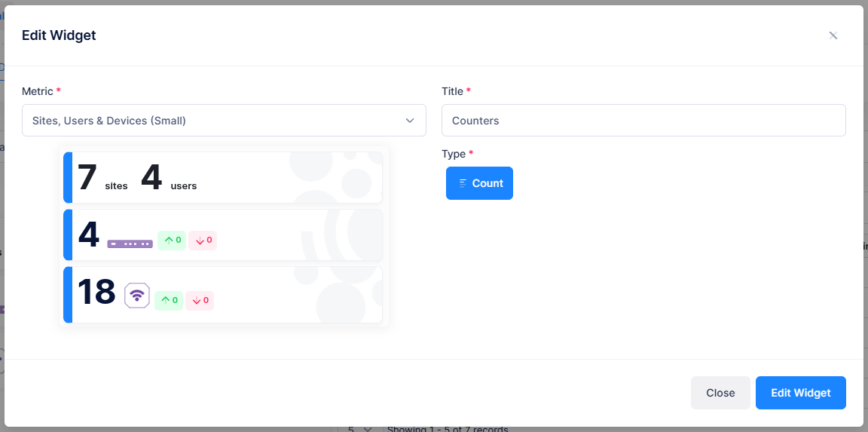The image size is (868, 432).
Task: Close the dialog with the X icon
Action: [x=833, y=35]
